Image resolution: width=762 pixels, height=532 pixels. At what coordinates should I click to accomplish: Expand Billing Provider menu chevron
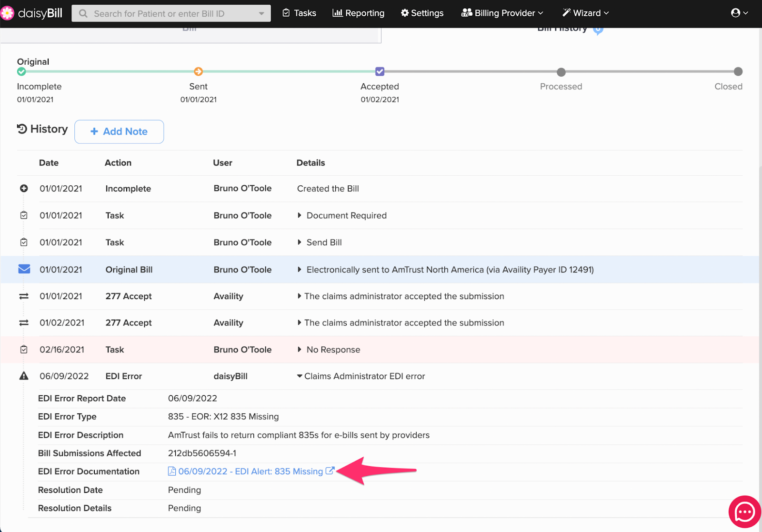[541, 13]
